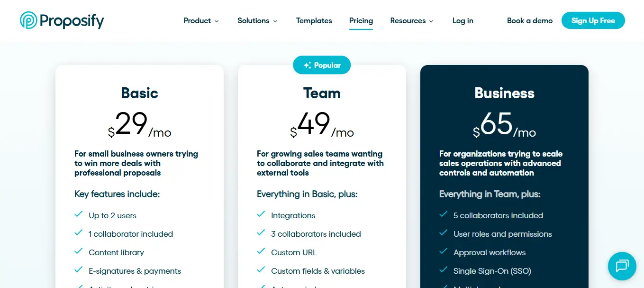Image resolution: width=644 pixels, height=288 pixels.
Task: Click the Proposify logo icon
Action: (x=28, y=20)
